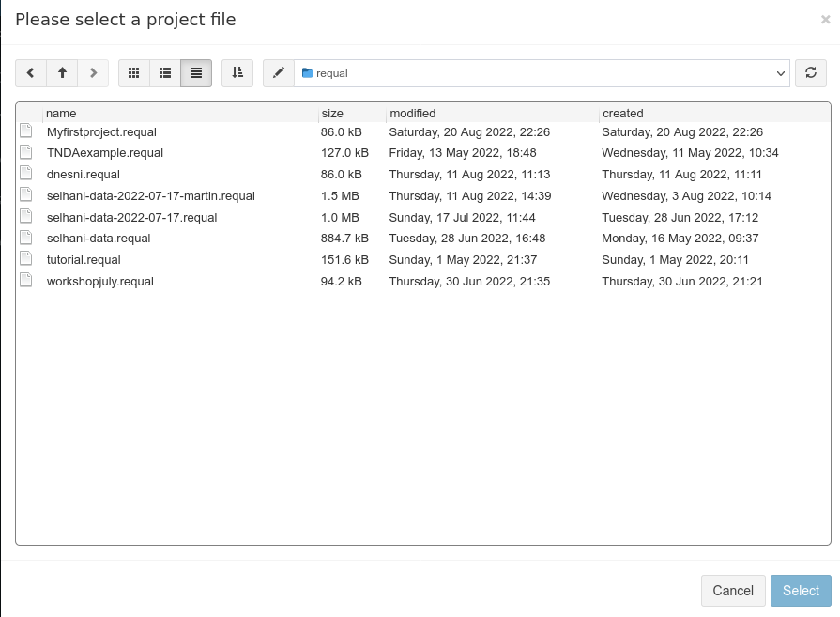The image size is (840, 617).
Task: Navigate up one directory level
Action: (62, 73)
